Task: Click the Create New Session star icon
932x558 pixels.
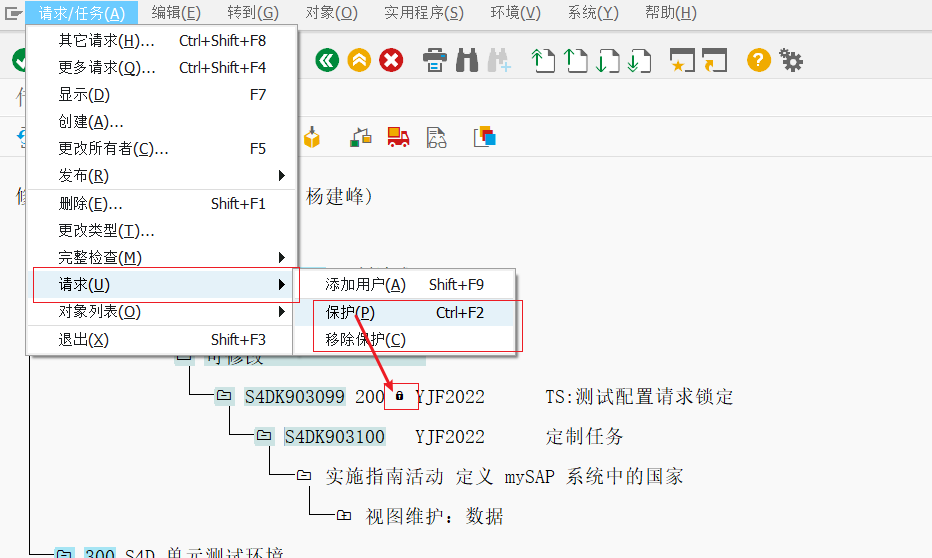Action: click(x=682, y=60)
